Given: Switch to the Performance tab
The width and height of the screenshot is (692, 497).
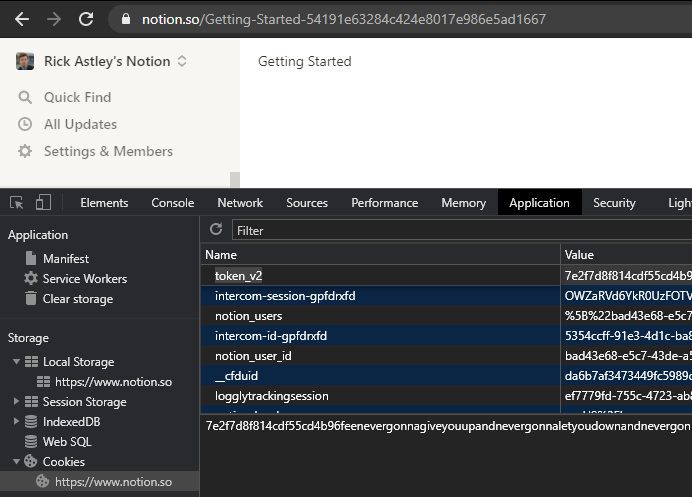Looking at the screenshot, I should tap(384, 203).
